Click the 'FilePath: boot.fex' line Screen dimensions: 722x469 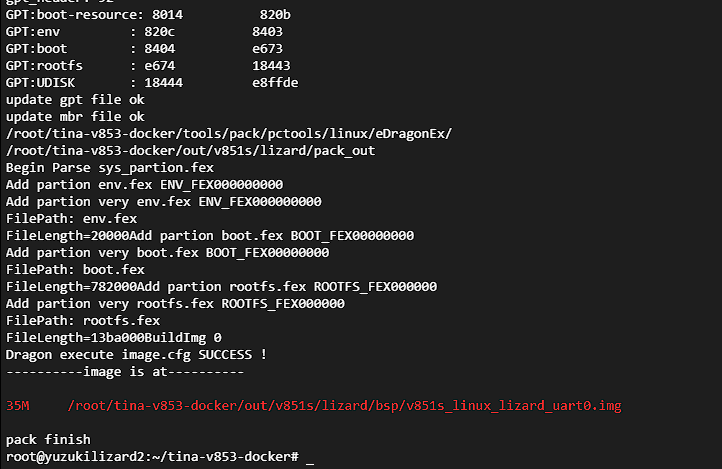(x=75, y=270)
